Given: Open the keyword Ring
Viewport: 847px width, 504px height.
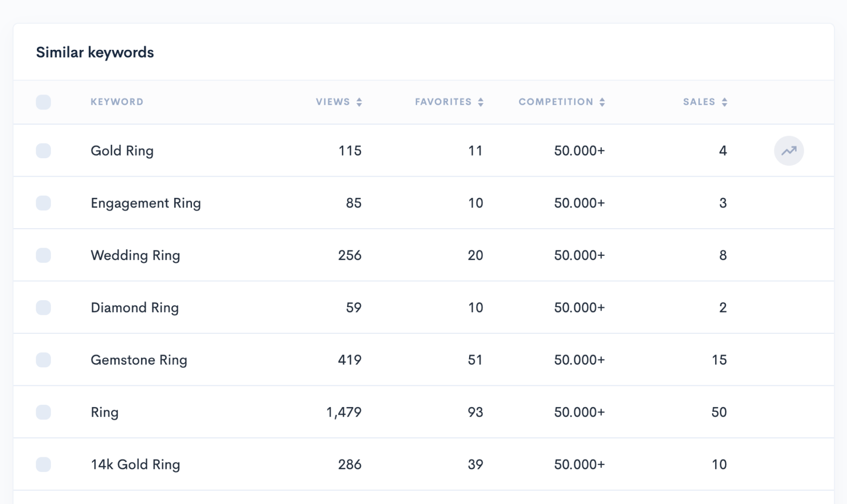Looking at the screenshot, I should (105, 412).
